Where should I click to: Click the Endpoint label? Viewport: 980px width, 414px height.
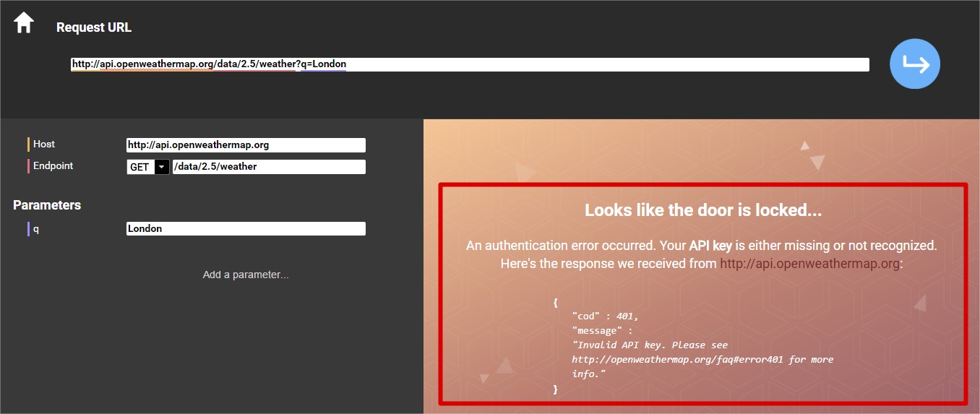click(53, 166)
